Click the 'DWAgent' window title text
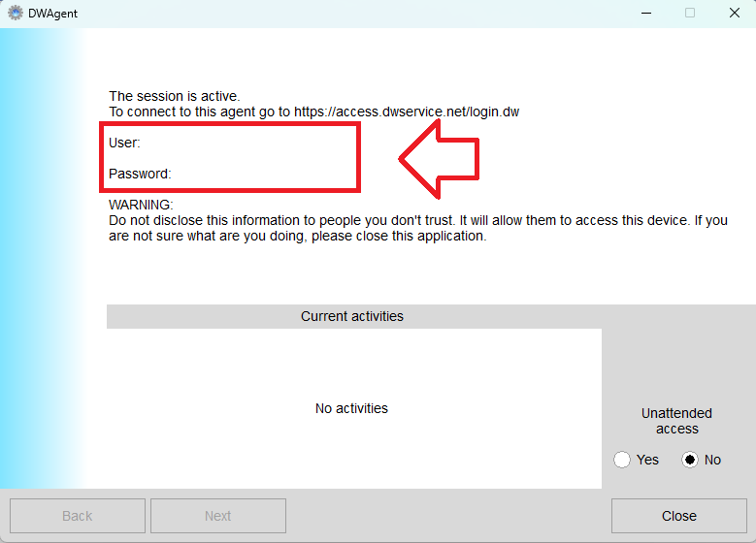 pos(52,14)
